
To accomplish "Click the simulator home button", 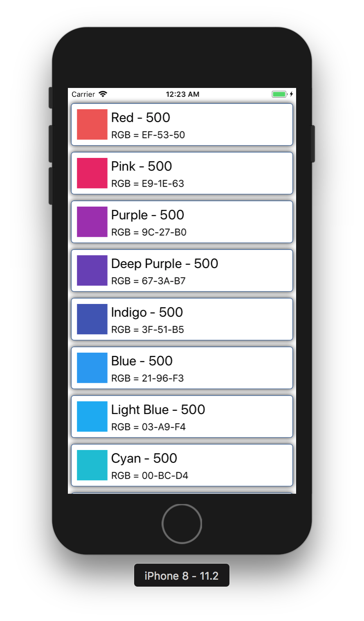I will (182, 524).
